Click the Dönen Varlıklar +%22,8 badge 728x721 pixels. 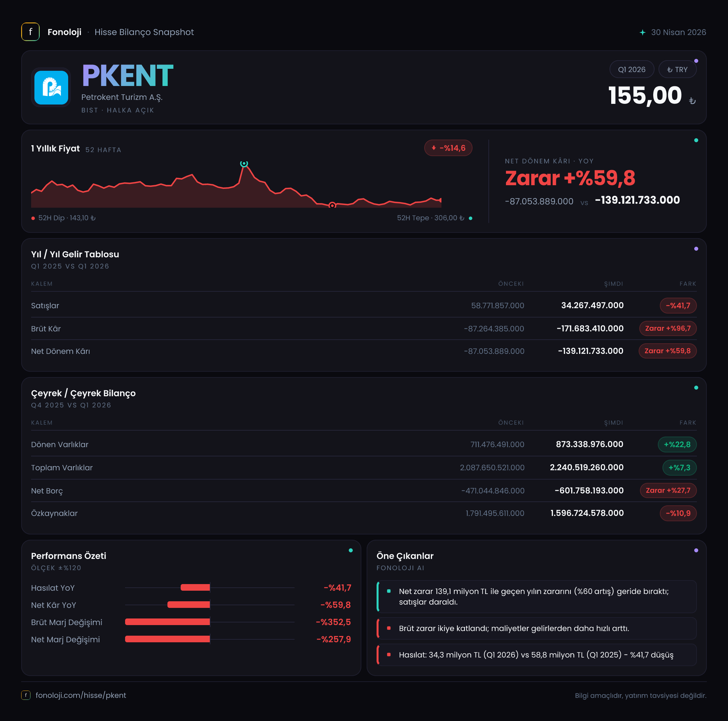tap(677, 445)
